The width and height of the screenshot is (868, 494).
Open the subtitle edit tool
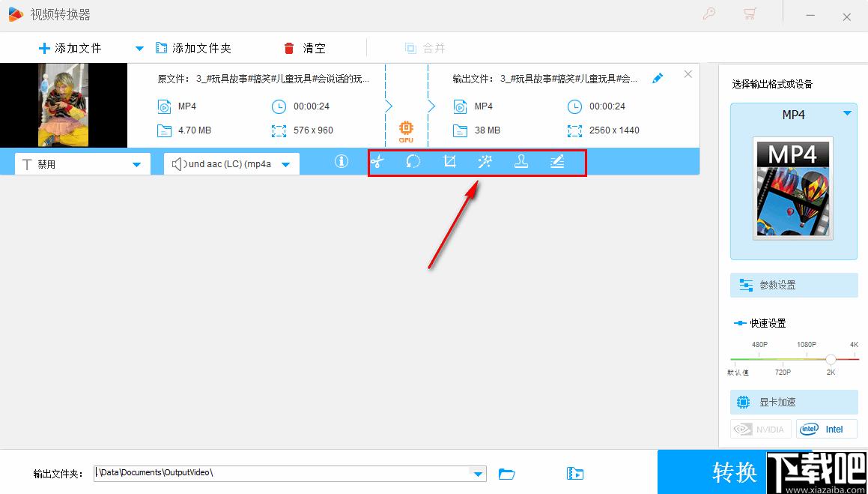click(x=557, y=162)
